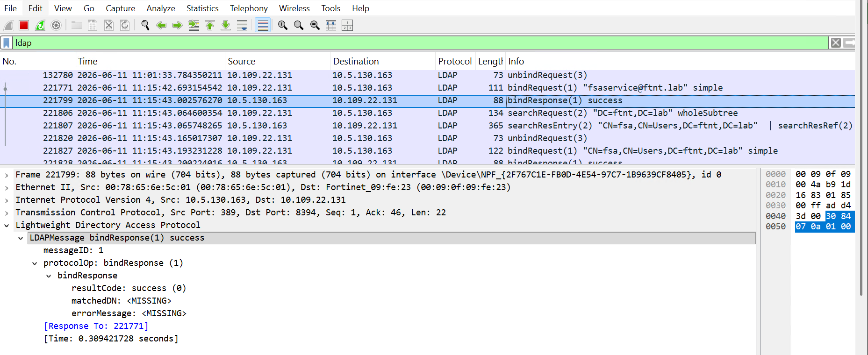868x355 pixels.
Task: Stop the running packet capture
Action: coord(24,25)
